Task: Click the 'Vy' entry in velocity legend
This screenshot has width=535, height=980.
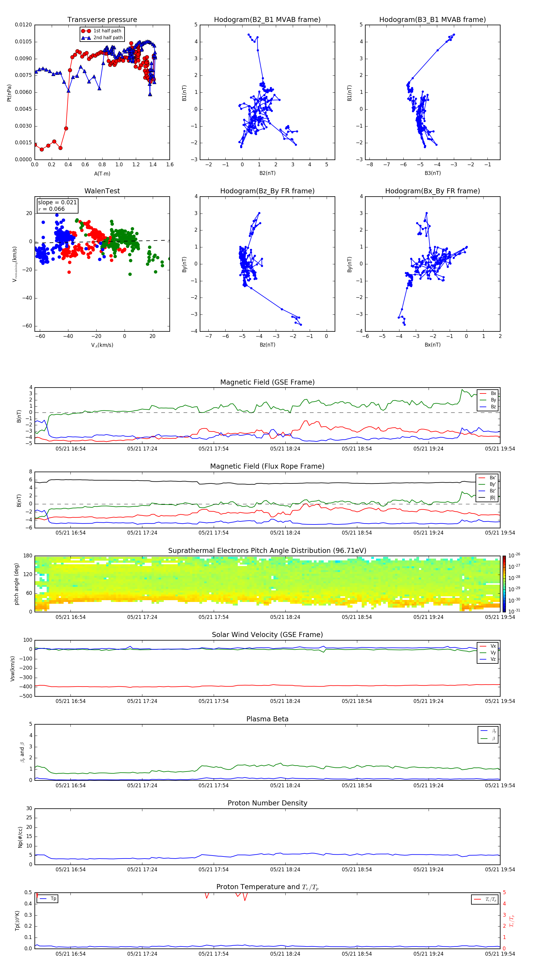Action: pyautogui.click(x=488, y=652)
